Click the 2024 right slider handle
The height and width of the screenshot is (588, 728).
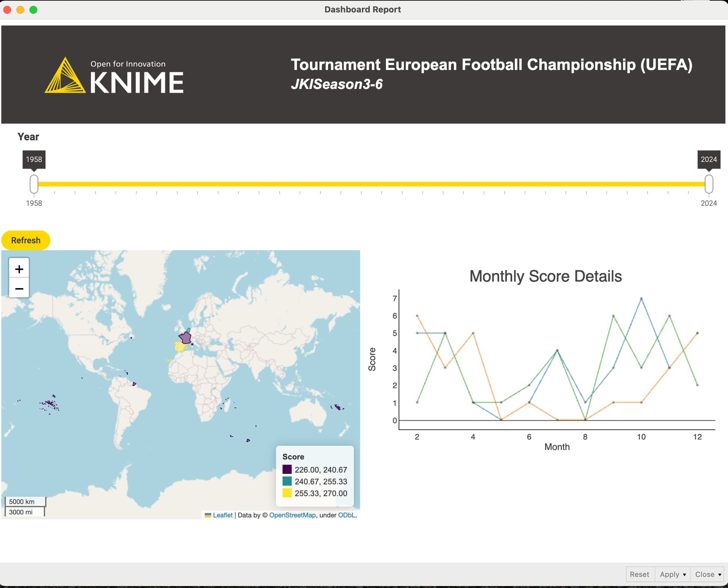(709, 184)
